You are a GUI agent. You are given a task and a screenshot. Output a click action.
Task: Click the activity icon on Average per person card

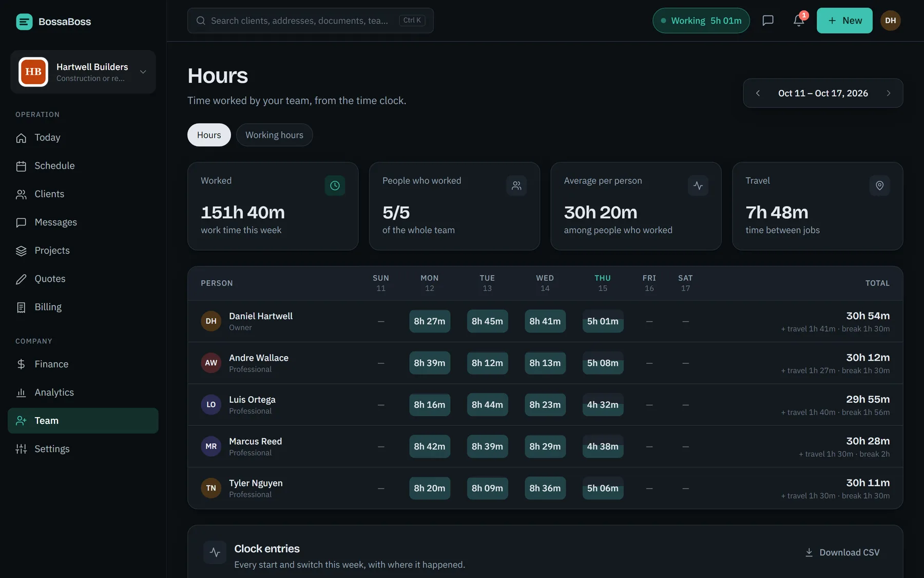(698, 185)
